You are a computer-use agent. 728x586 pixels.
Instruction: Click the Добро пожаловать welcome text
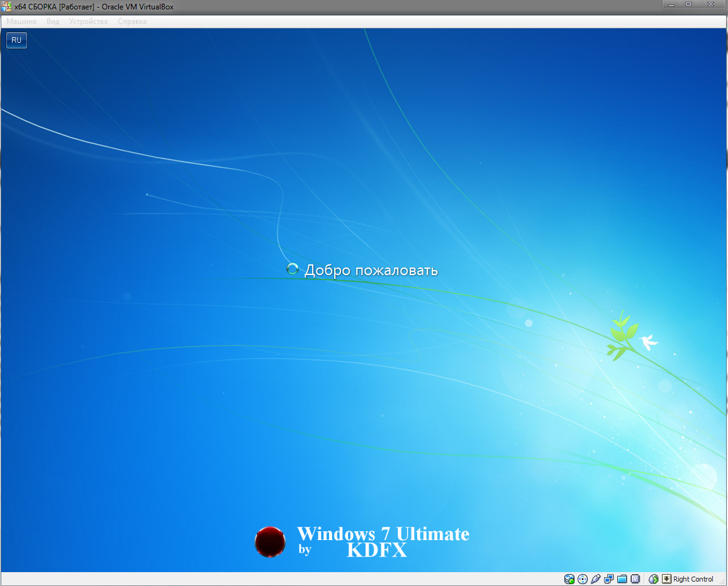point(371,270)
